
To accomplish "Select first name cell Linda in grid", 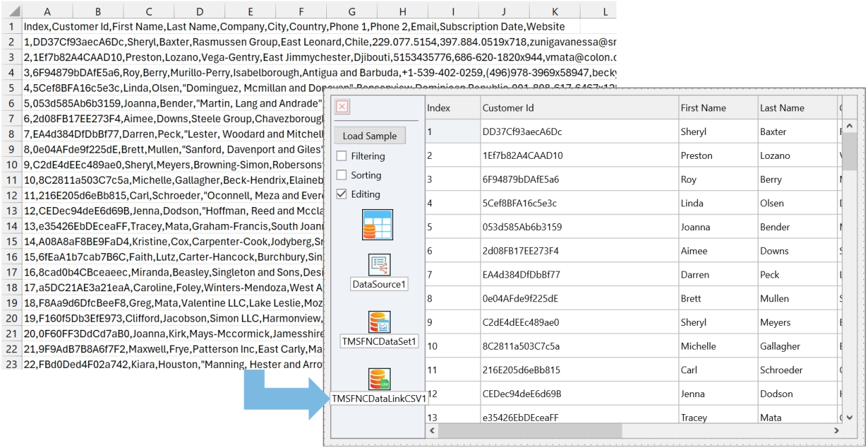I will [719, 203].
